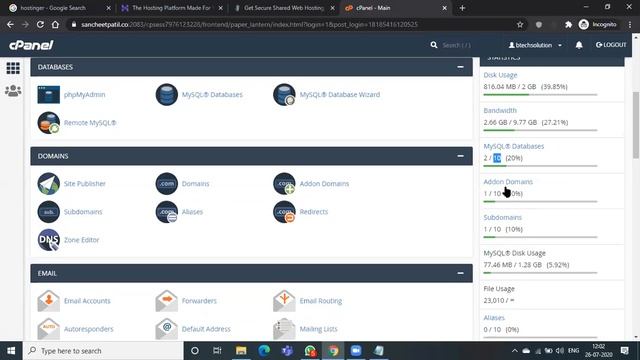Open Chrome's three-dot menu
Image resolution: width=640 pixels, height=360 pixels.
[630, 24]
